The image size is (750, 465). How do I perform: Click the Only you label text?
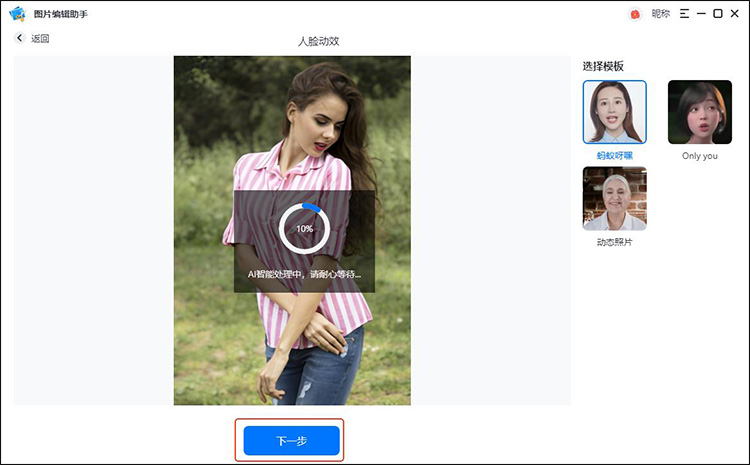tap(699, 156)
